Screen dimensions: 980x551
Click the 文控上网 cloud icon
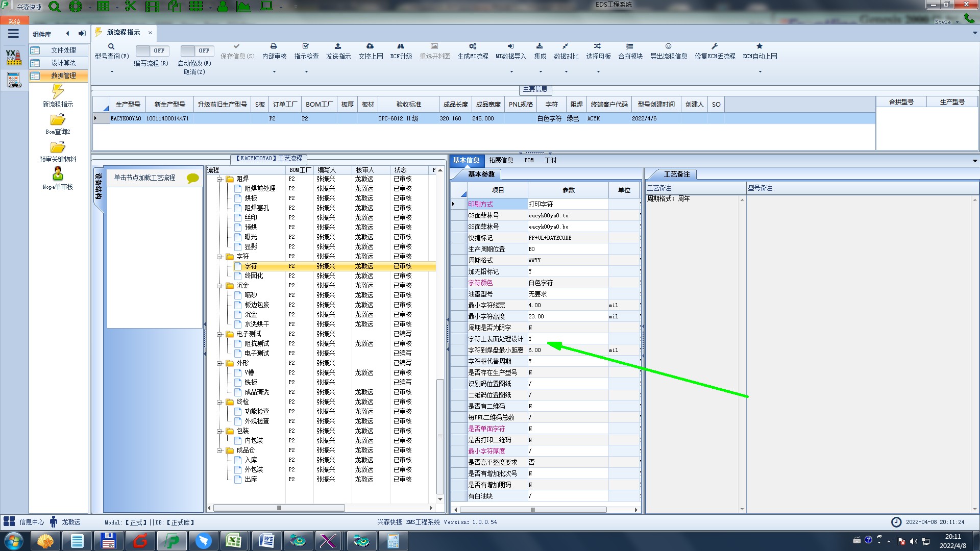click(370, 46)
